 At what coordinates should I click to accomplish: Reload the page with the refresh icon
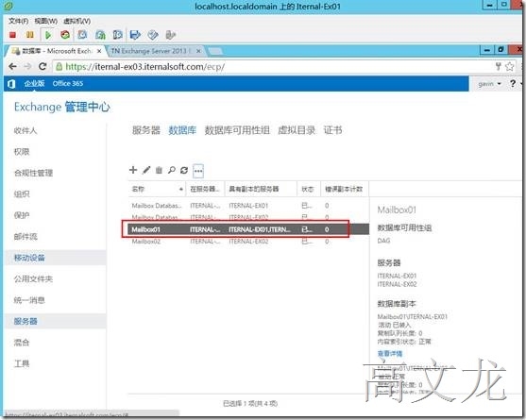click(42, 66)
